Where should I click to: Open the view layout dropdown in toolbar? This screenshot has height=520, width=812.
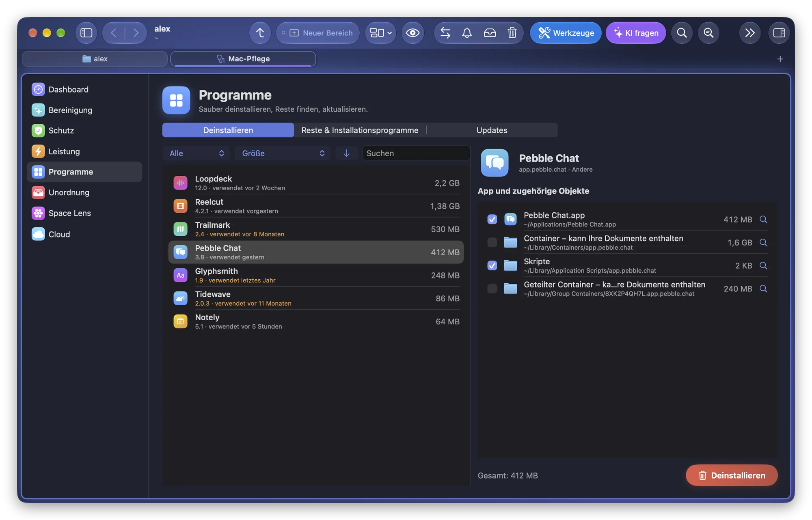(x=380, y=33)
